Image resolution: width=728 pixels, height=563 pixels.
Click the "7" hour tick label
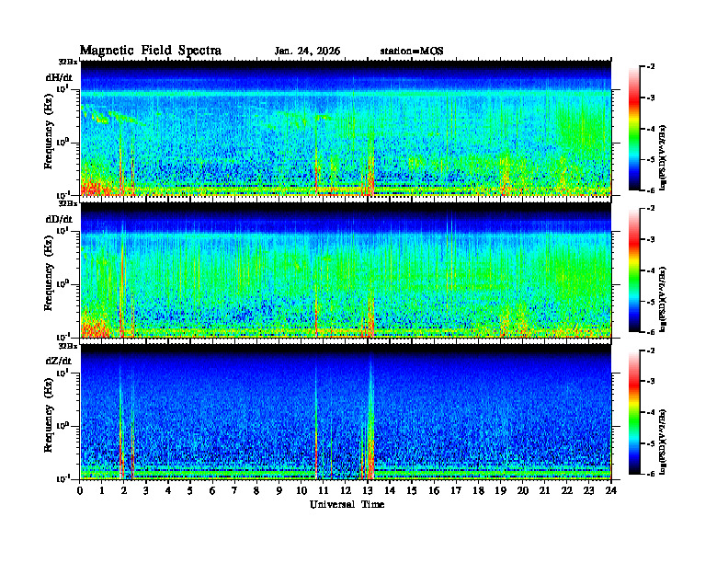(x=234, y=490)
